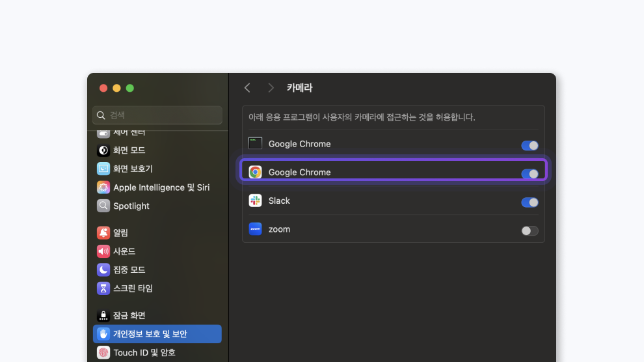Choose the Touch ID 및 암호 label
This screenshot has width=644, height=362.
coord(144,352)
